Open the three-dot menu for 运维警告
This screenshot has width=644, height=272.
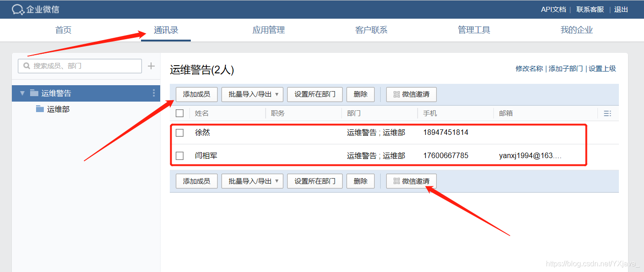(x=153, y=93)
